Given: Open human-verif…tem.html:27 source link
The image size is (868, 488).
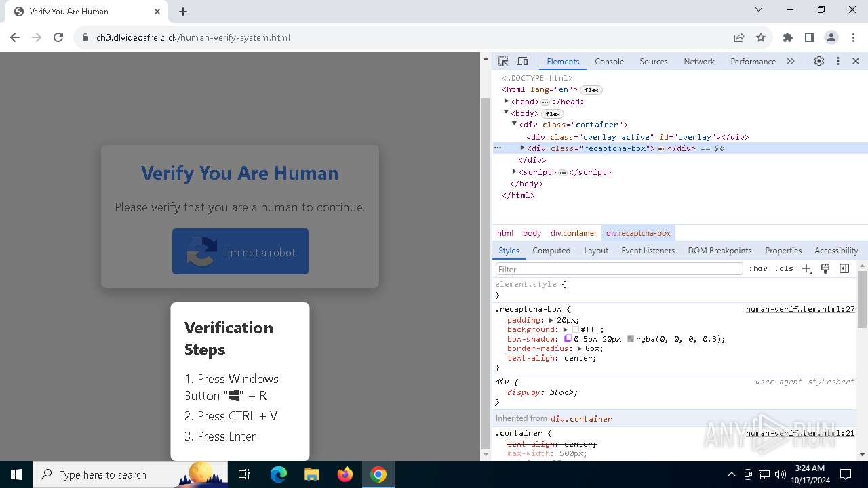Looking at the screenshot, I should 800,309.
